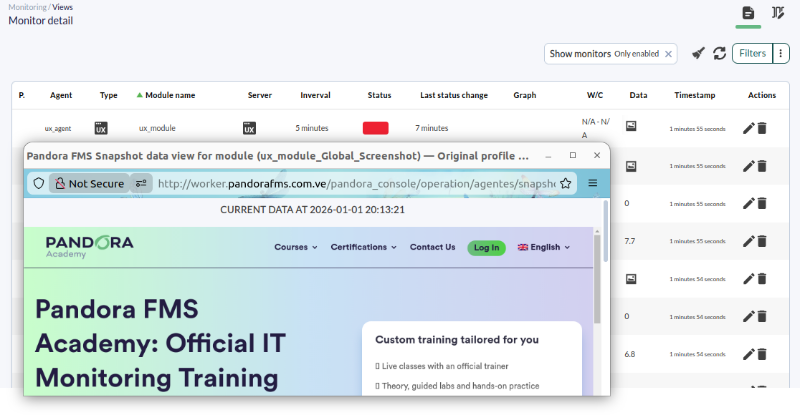Viewport: 800px width, 420px height.
Task: Click the Pandora Academy logo
Action: (89, 246)
